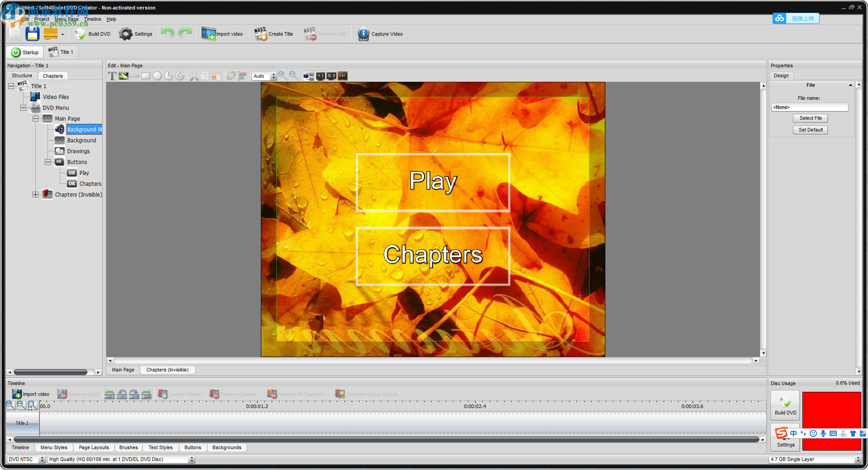The height and width of the screenshot is (470, 868).
Task: Select the Ellipse drawing tool
Action: (157, 76)
